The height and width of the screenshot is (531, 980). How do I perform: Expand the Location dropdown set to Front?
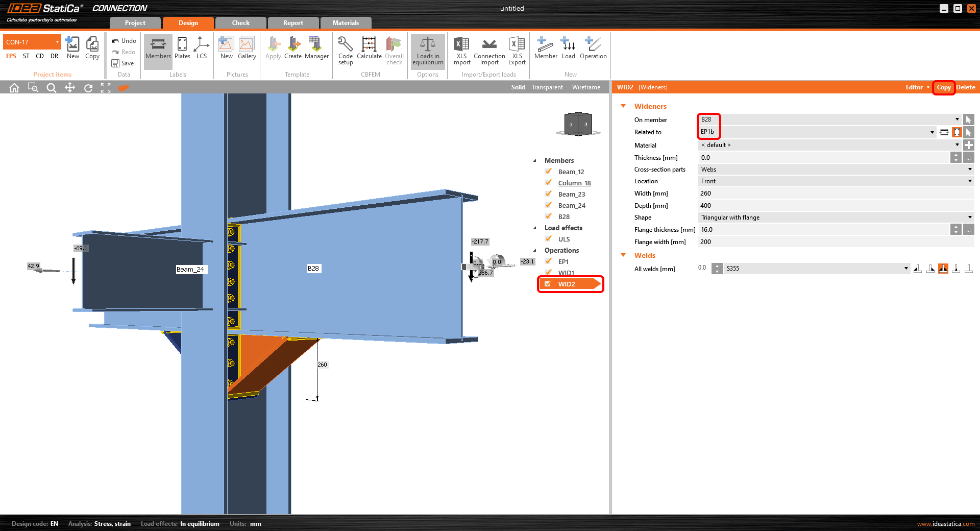tap(835, 181)
